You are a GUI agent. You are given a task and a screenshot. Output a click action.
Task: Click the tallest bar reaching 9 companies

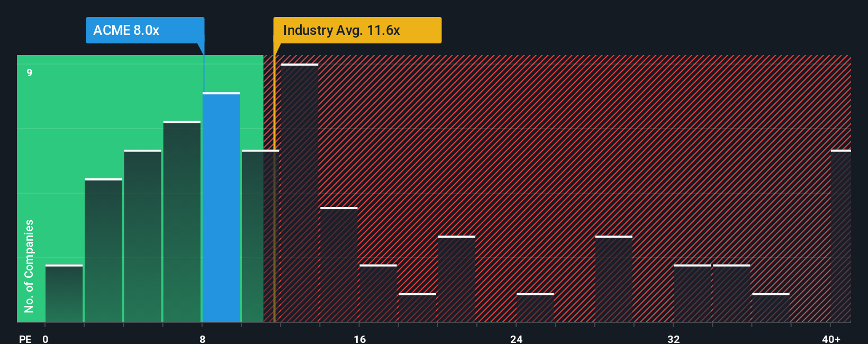pos(300,193)
